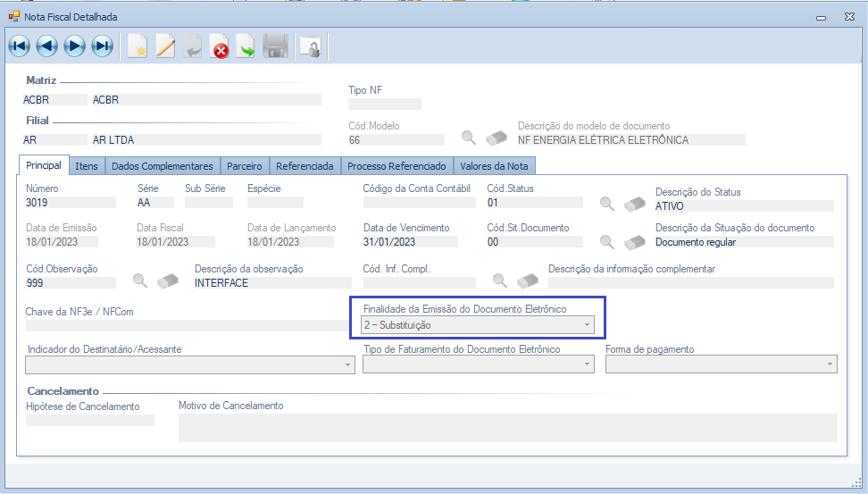Switch to the Principal tab

click(44, 165)
